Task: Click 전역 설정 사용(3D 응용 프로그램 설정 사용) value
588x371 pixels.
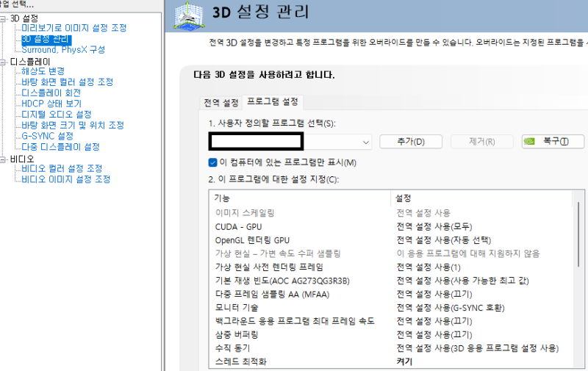Action: click(x=477, y=348)
